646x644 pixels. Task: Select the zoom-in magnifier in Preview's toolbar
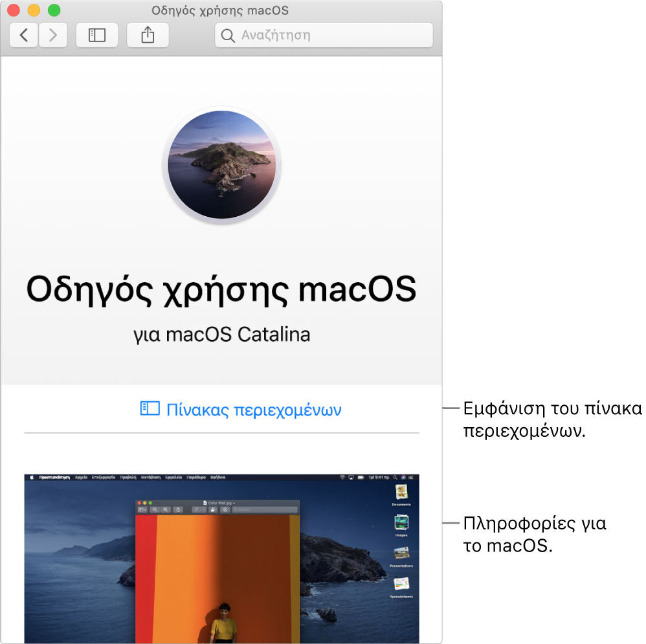(166, 509)
